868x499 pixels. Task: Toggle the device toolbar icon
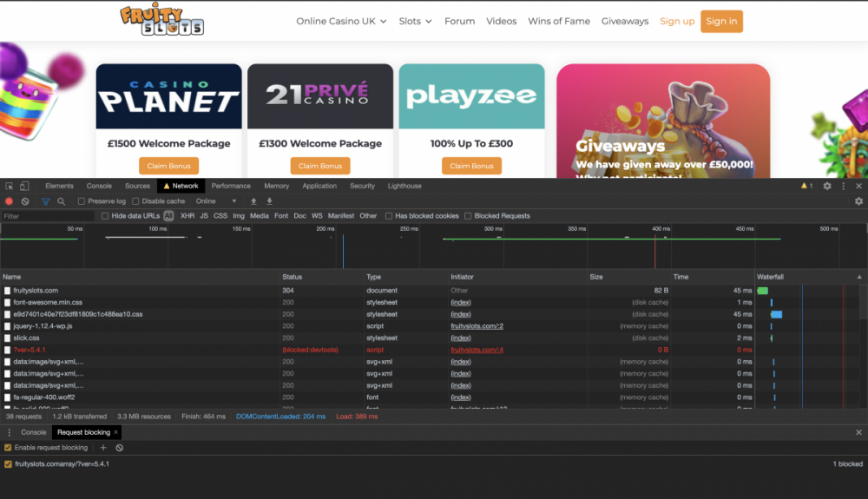(24, 187)
